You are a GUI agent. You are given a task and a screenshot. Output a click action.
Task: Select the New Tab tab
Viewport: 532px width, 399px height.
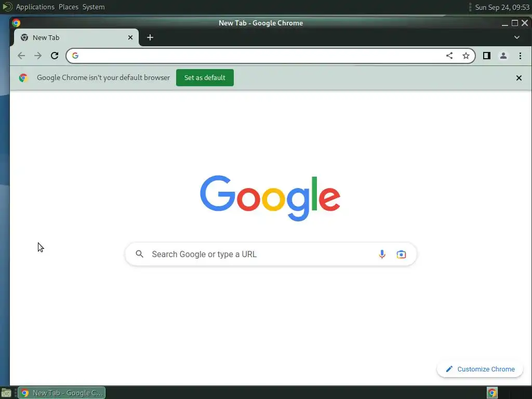point(76,37)
